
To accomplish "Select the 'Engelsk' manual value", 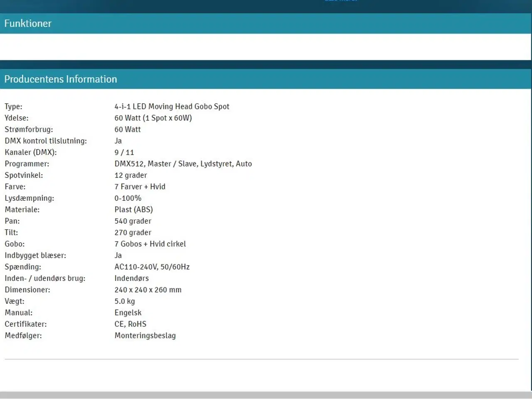I will click(x=128, y=313).
